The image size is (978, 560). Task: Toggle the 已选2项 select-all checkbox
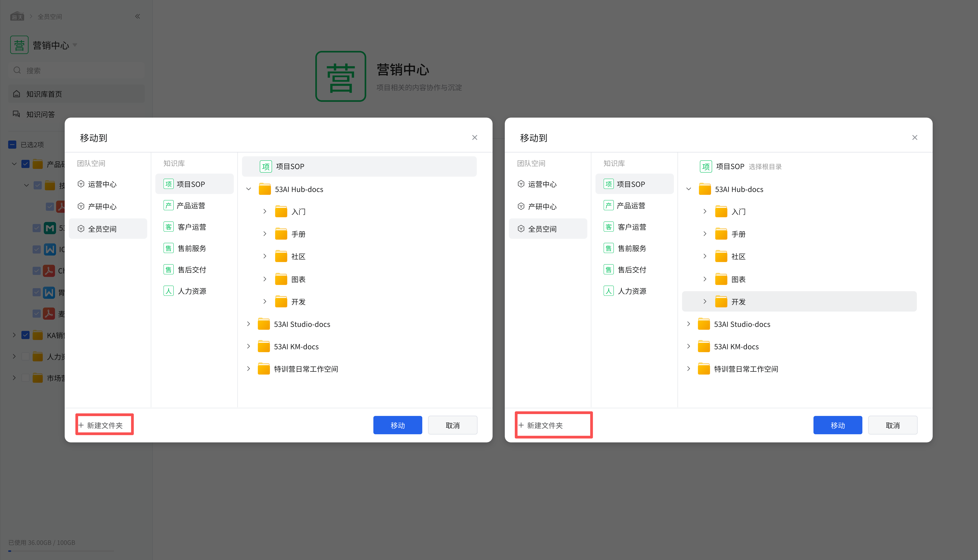click(x=12, y=145)
